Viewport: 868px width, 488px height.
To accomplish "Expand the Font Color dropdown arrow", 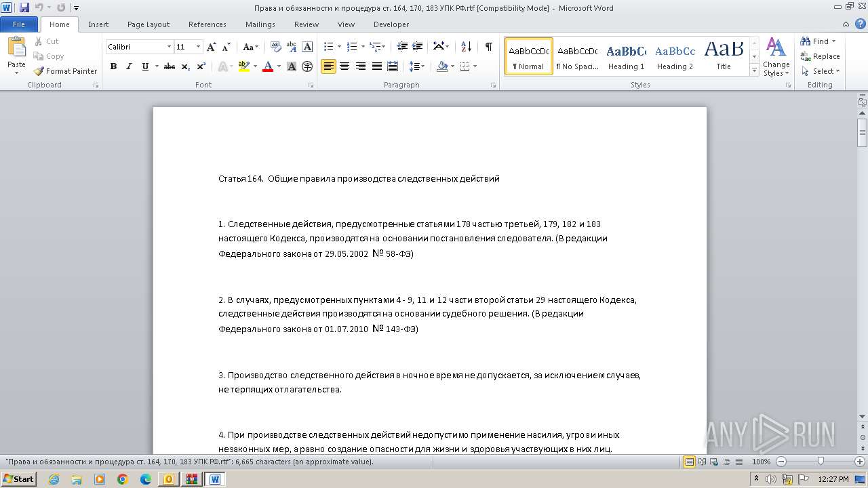I will coord(279,66).
